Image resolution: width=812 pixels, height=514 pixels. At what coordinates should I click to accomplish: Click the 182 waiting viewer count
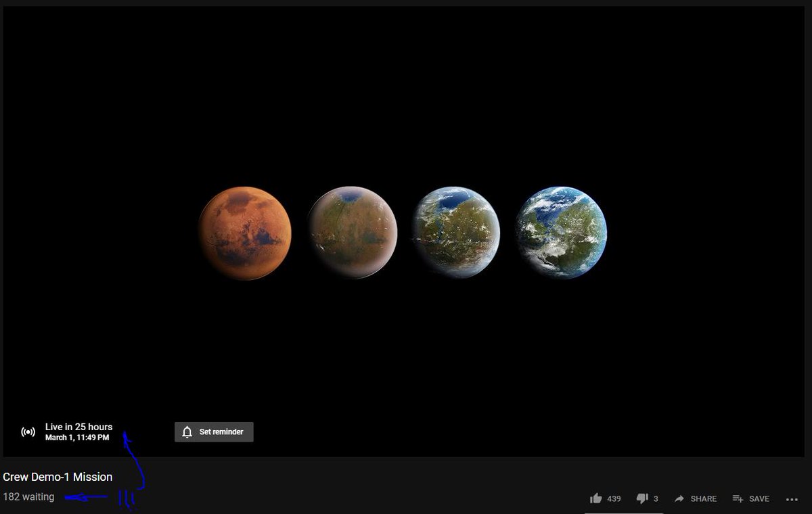(x=28, y=496)
